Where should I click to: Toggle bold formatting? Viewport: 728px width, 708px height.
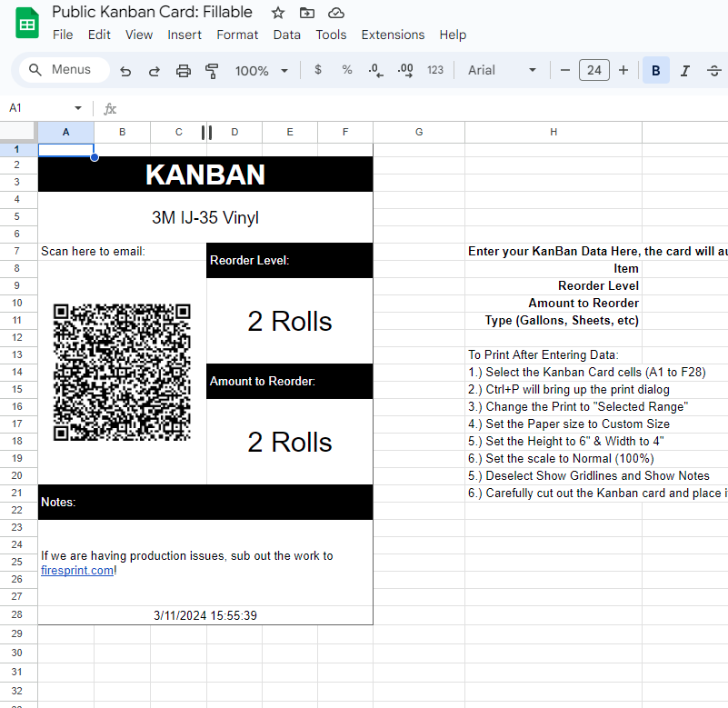click(656, 71)
